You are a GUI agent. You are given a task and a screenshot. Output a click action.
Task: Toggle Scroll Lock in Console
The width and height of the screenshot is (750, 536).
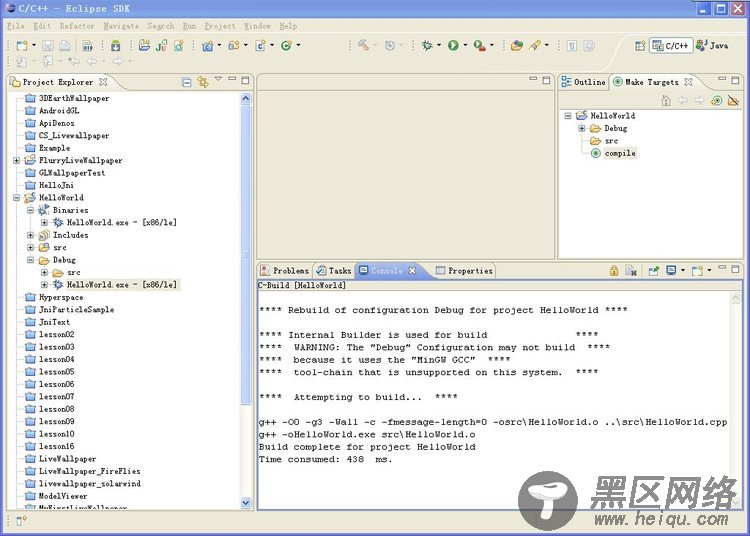tap(614, 271)
